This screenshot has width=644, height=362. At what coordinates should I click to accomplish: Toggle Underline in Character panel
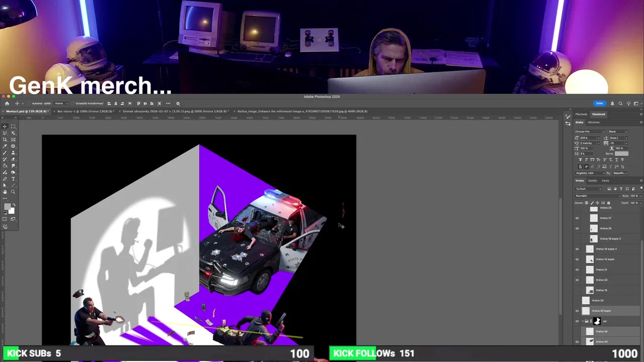tap(616, 160)
